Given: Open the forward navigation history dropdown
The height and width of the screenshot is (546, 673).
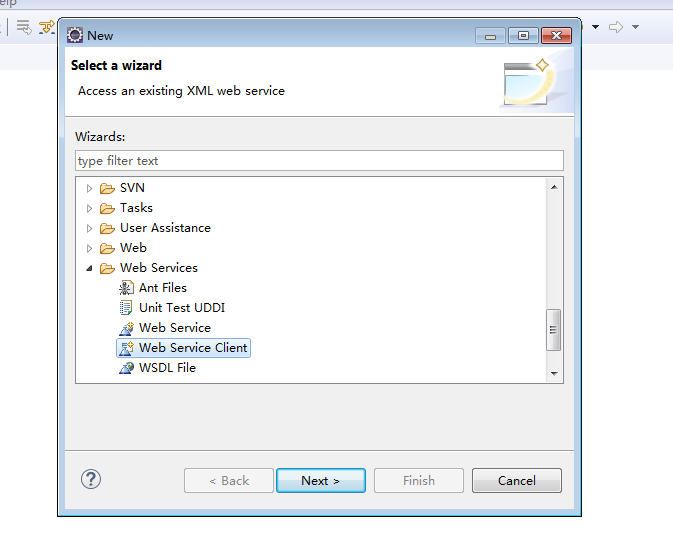Looking at the screenshot, I should click(x=635, y=27).
